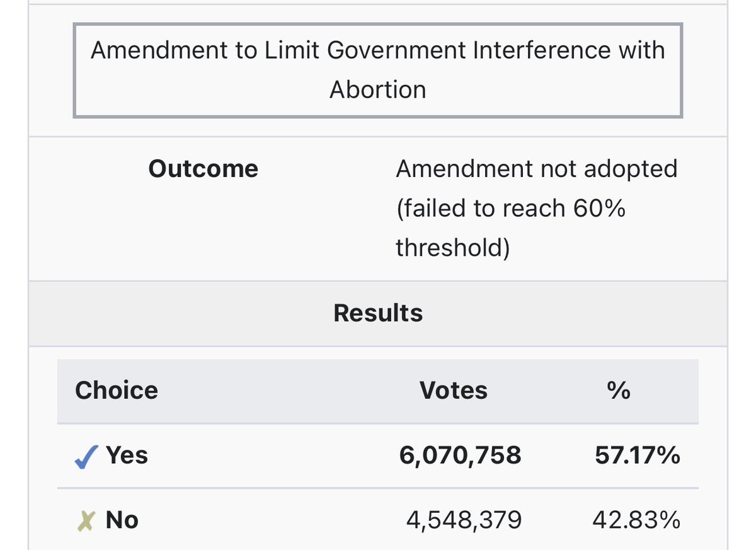The height and width of the screenshot is (550, 756).
Task: Click the % column header
Action: [619, 391]
